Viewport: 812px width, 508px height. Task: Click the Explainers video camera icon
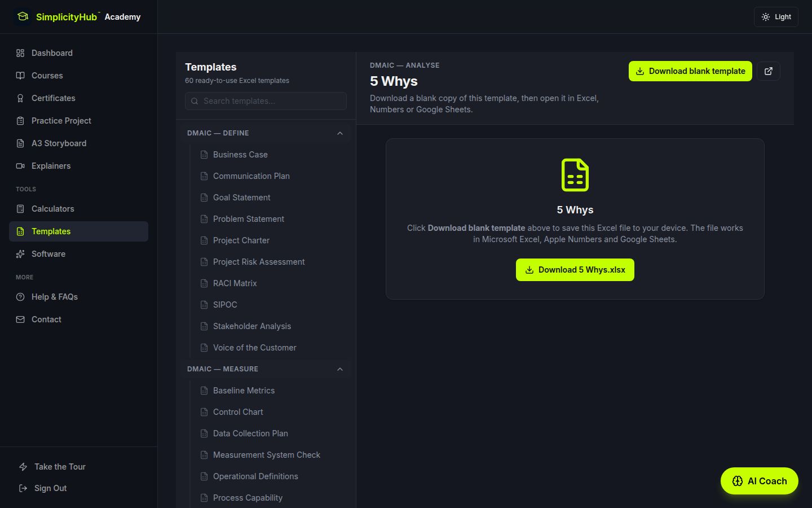(20, 166)
